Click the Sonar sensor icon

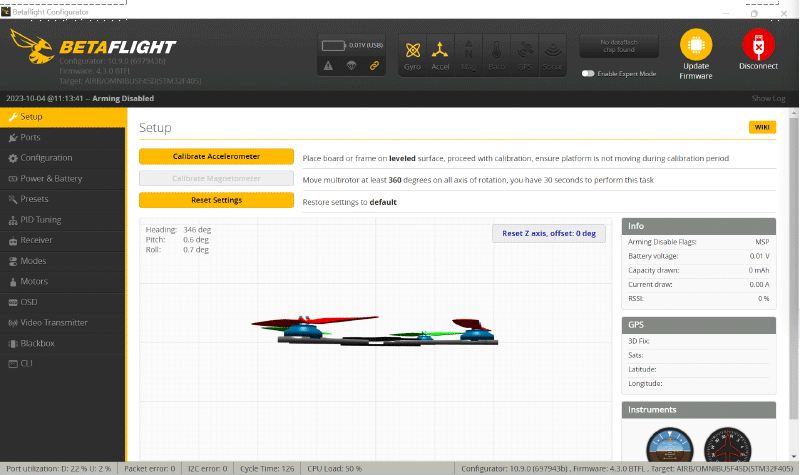click(x=552, y=52)
